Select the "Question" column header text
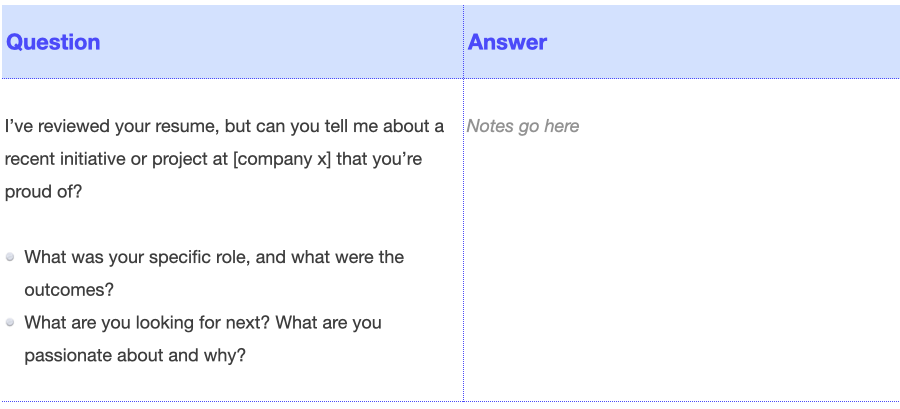Viewport: 900px width, 409px height. [53, 42]
